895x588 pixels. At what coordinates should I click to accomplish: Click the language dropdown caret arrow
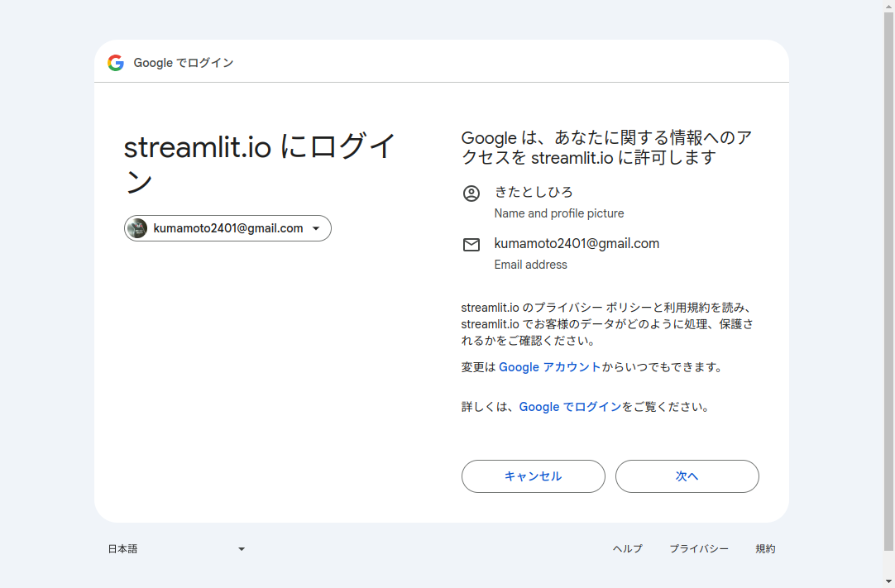tap(242, 549)
